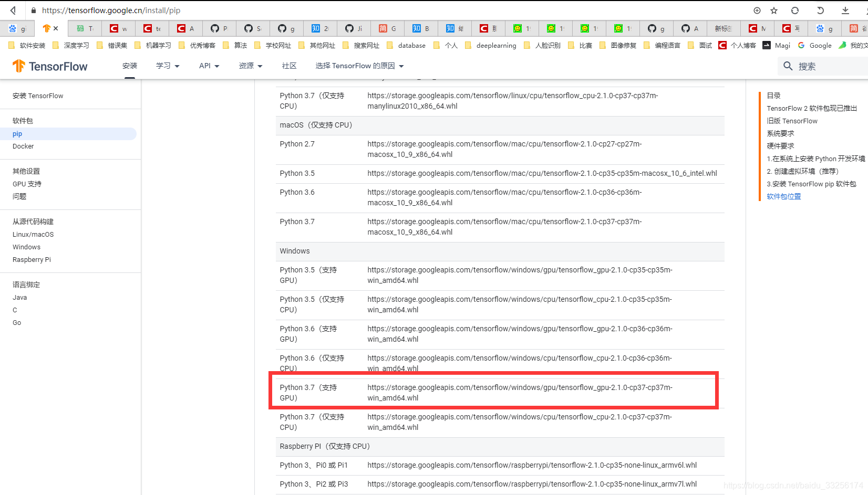Open the Docker sidebar link

click(x=23, y=146)
